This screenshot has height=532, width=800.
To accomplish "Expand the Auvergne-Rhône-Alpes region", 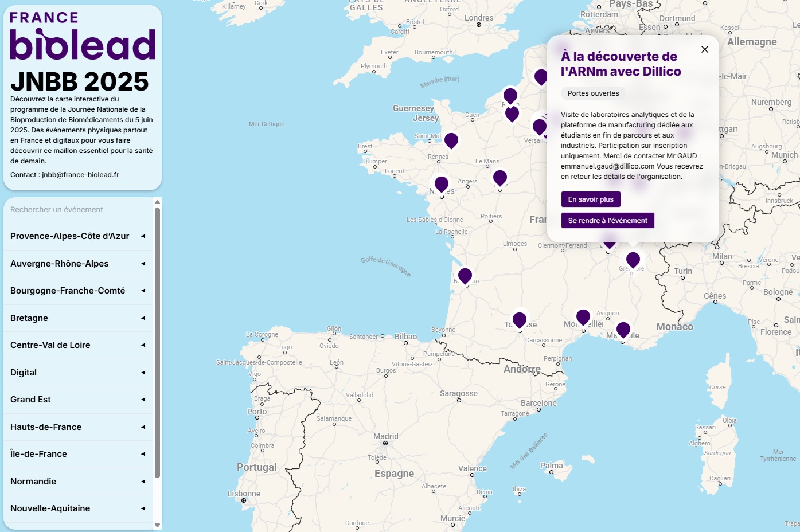I will click(x=79, y=264).
